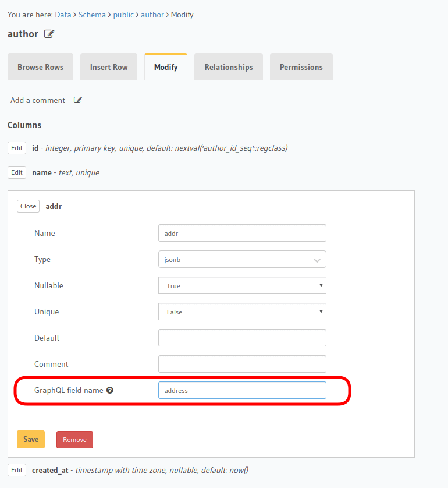This screenshot has height=488, width=448.
Task: Edit the id column
Action: click(16, 148)
